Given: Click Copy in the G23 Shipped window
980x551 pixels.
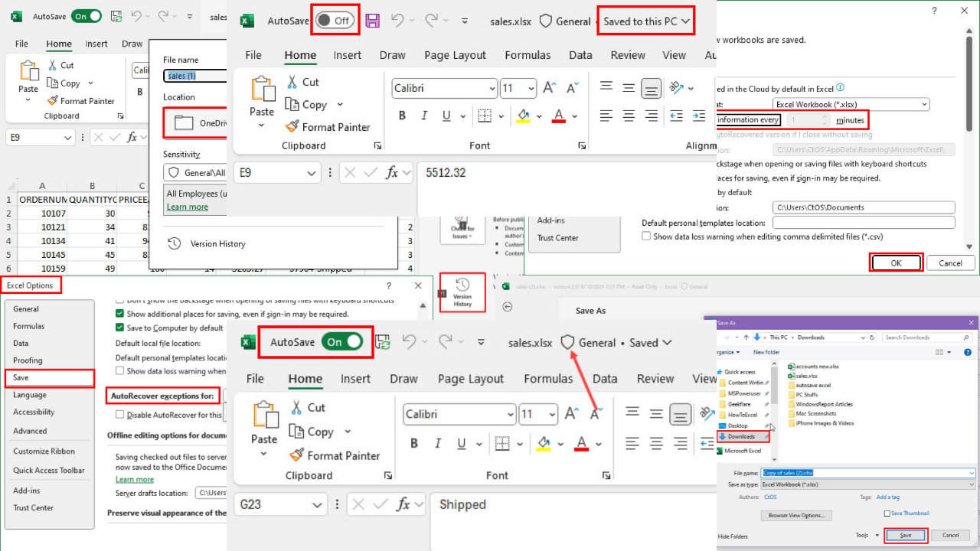Looking at the screenshot, I should 310,432.
